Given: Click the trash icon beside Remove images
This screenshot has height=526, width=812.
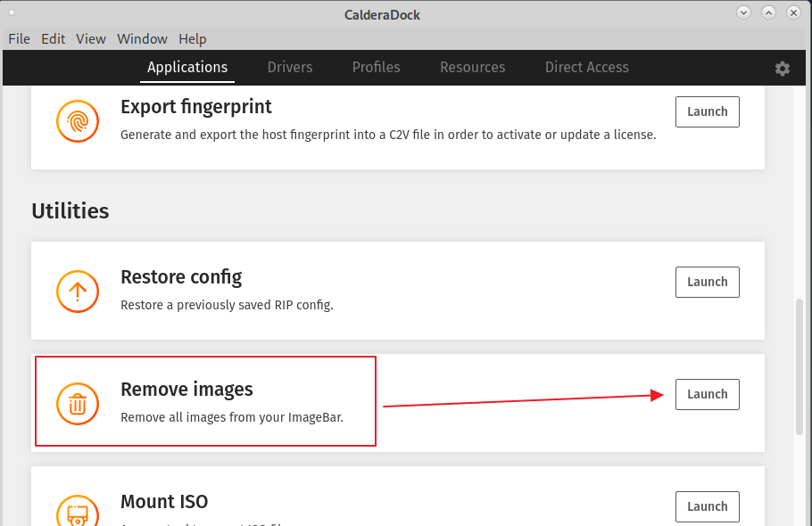Looking at the screenshot, I should 78,403.
